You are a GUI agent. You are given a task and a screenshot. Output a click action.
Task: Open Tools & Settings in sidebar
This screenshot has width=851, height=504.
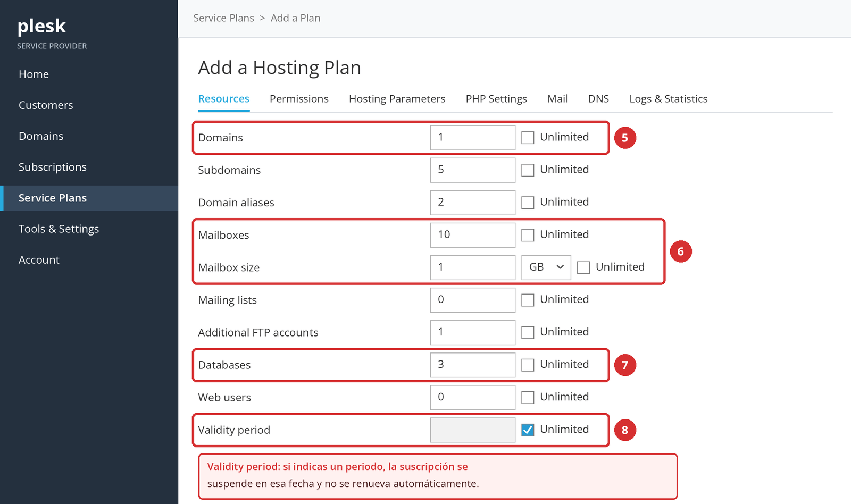(59, 229)
